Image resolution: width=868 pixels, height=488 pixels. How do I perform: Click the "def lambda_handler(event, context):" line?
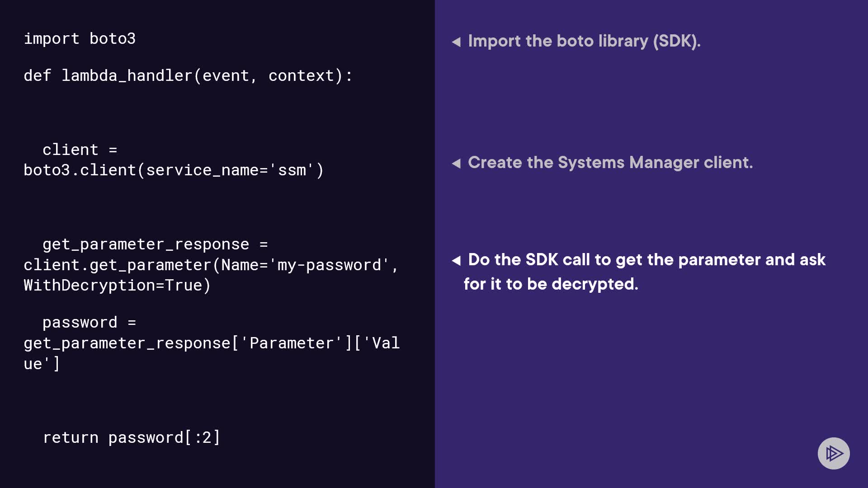click(x=188, y=76)
